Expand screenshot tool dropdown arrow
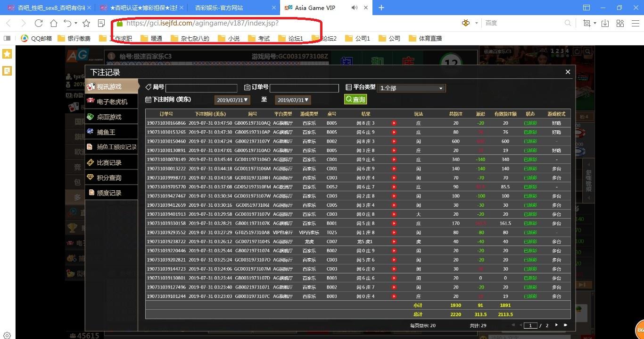The width and height of the screenshot is (644, 339). point(595,23)
